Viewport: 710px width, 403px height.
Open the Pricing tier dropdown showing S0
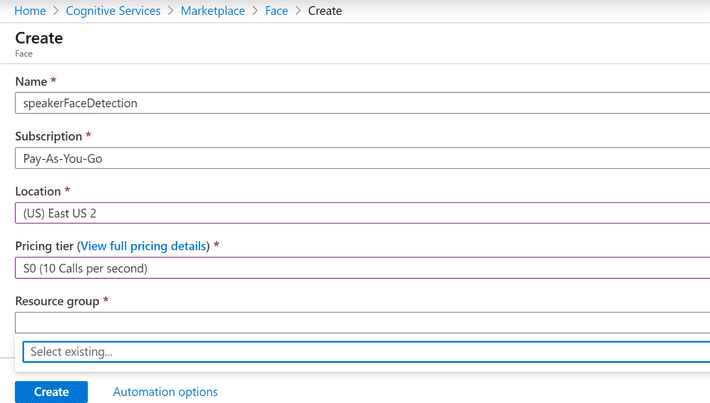[362, 268]
